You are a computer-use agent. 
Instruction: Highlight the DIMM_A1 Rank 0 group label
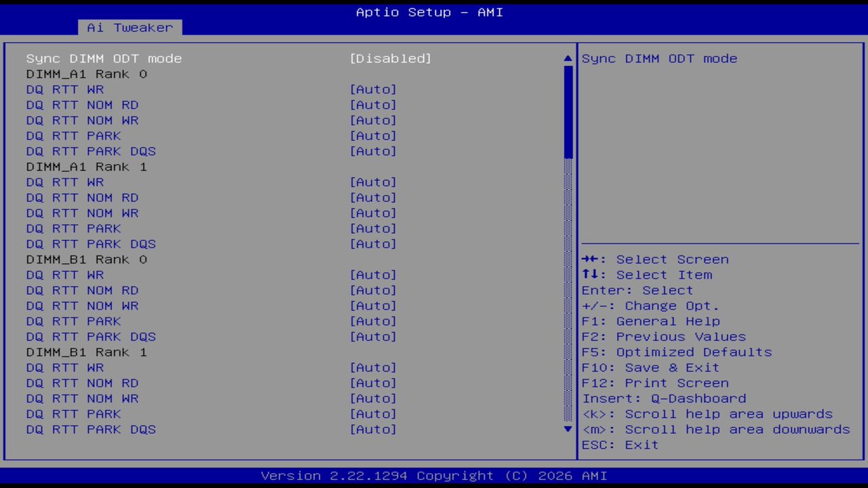(86, 74)
